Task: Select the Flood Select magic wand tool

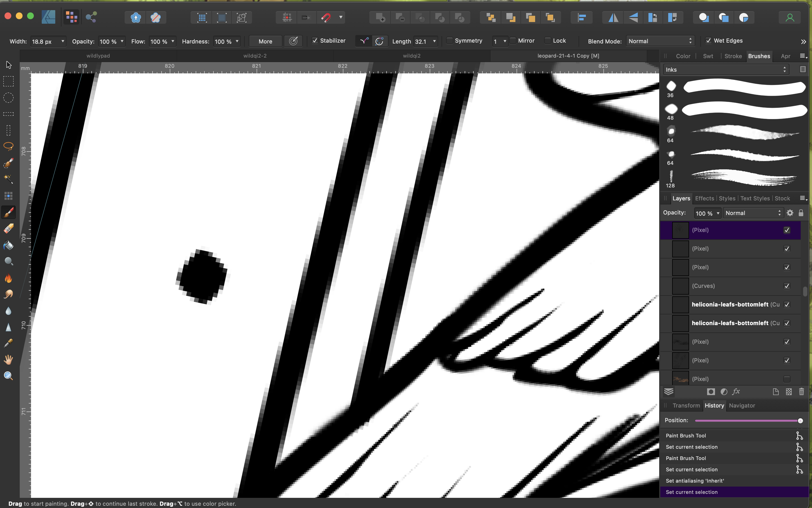Action: [8, 179]
